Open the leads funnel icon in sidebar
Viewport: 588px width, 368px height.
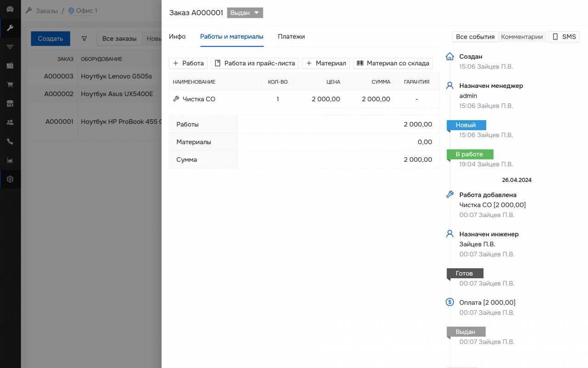10,47
